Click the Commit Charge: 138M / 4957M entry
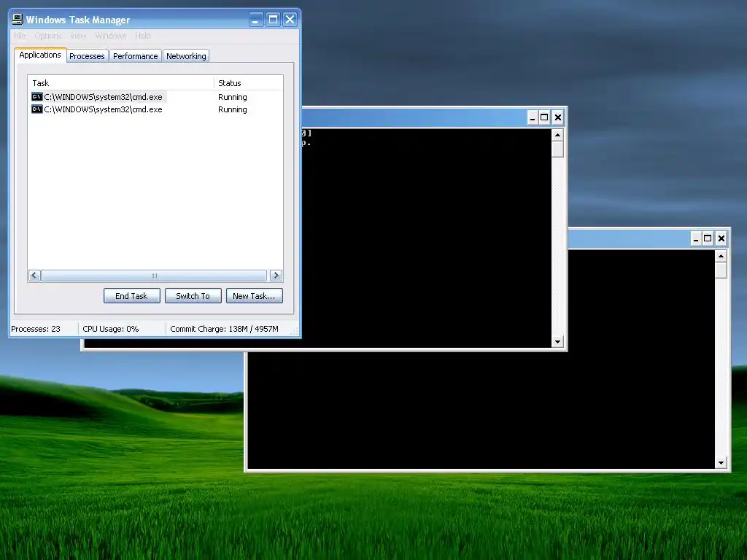 (x=225, y=329)
